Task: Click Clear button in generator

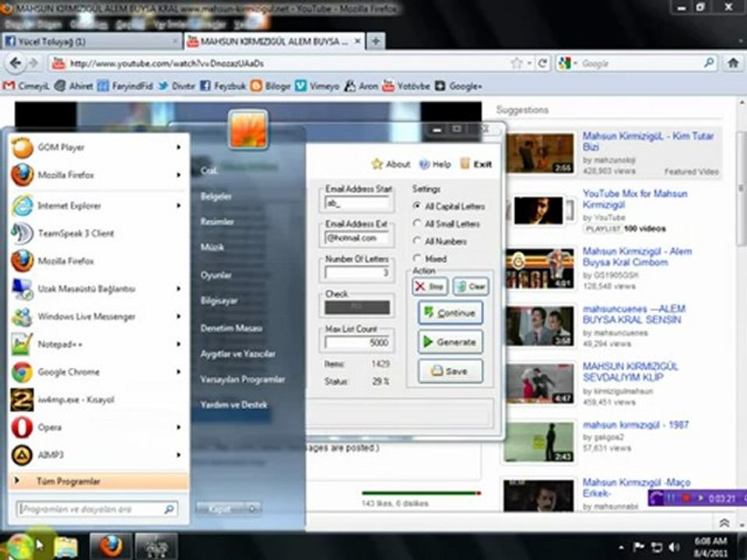Action: click(471, 286)
